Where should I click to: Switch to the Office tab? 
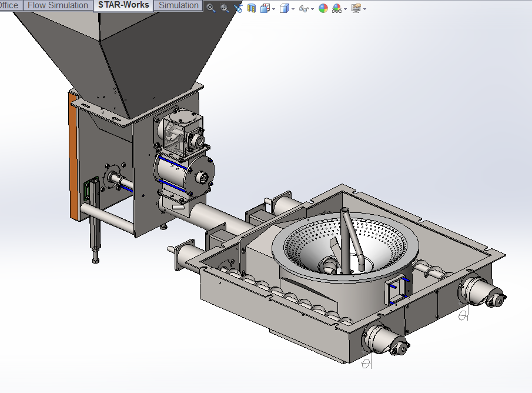pos(9,5)
